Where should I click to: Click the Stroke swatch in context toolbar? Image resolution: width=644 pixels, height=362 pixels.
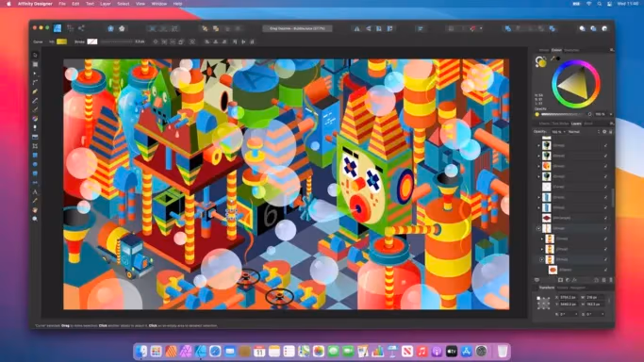click(x=92, y=41)
